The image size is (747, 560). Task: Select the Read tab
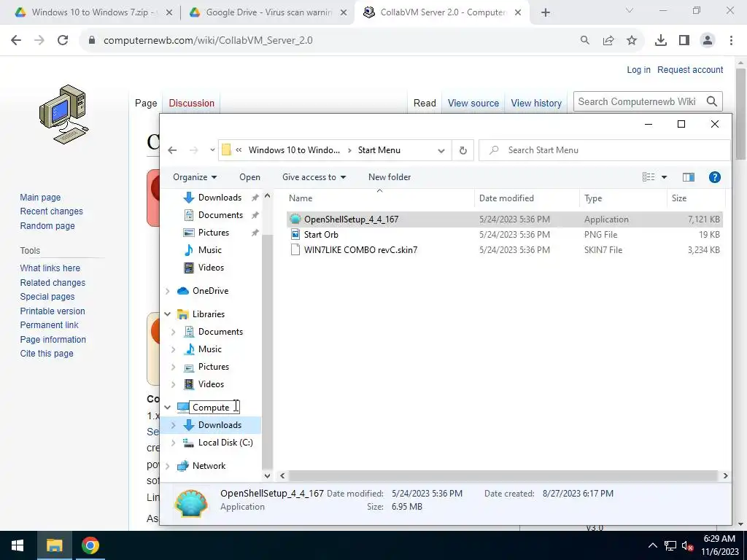pos(425,104)
